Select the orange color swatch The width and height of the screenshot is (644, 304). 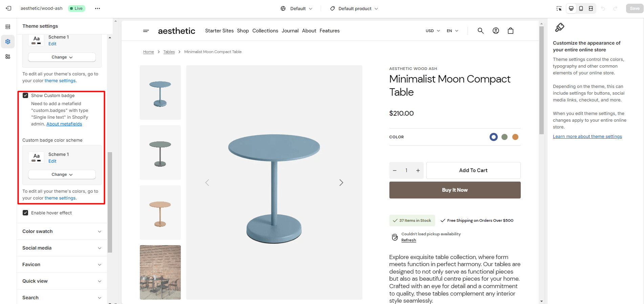(515, 137)
